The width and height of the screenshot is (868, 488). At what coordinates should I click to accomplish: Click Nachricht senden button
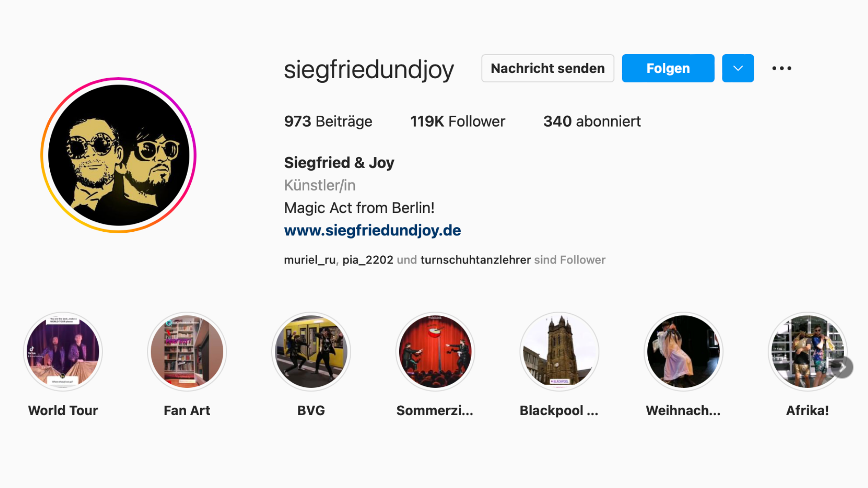coord(547,68)
